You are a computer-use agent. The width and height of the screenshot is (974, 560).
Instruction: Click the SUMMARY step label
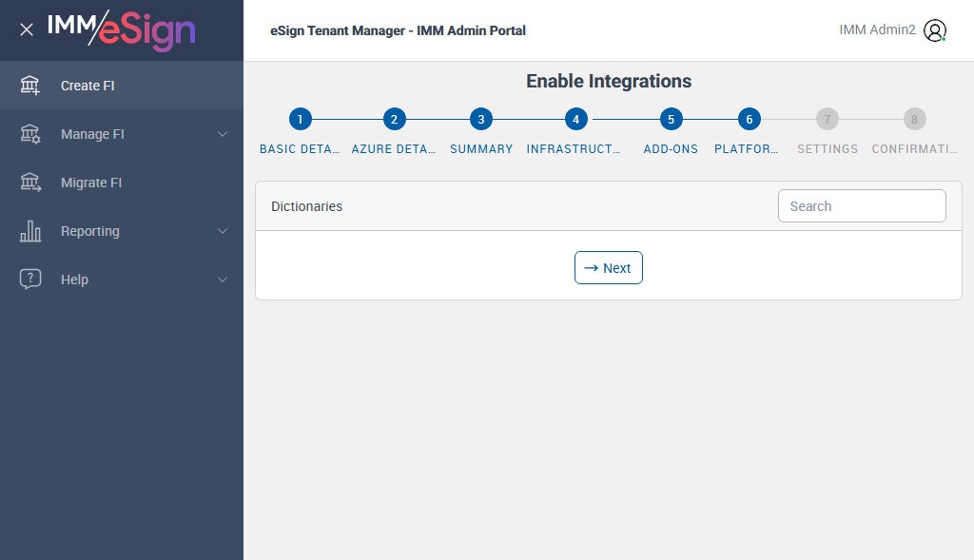[x=481, y=149]
